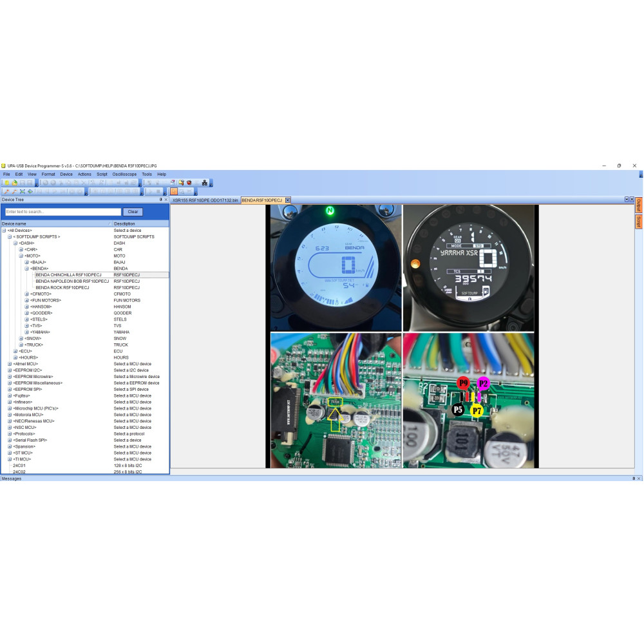Collapse the <All Devices> node

click(x=4, y=231)
